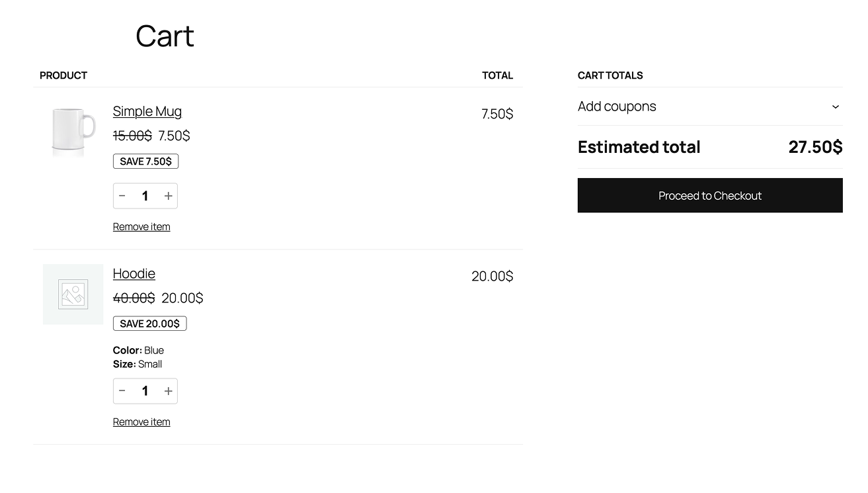Open the Simple Mug product page
Image resolution: width=868 pixels, height=493 pixels.
(x=147, y=111)
